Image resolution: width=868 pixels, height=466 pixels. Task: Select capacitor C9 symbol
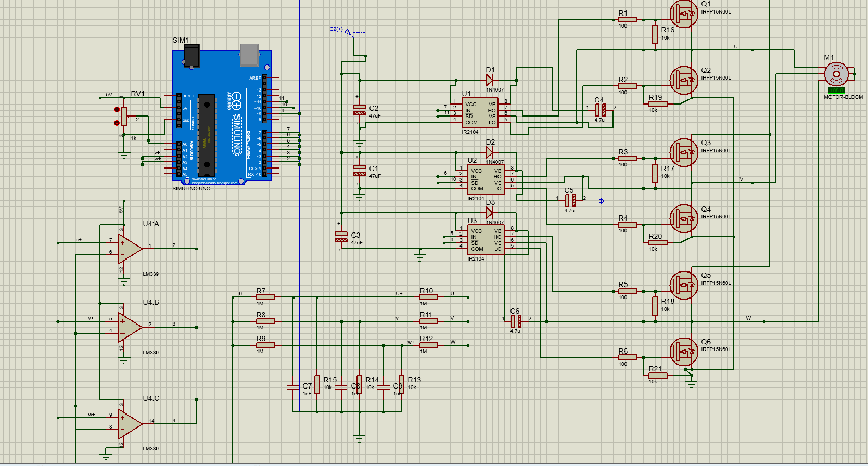384,387
